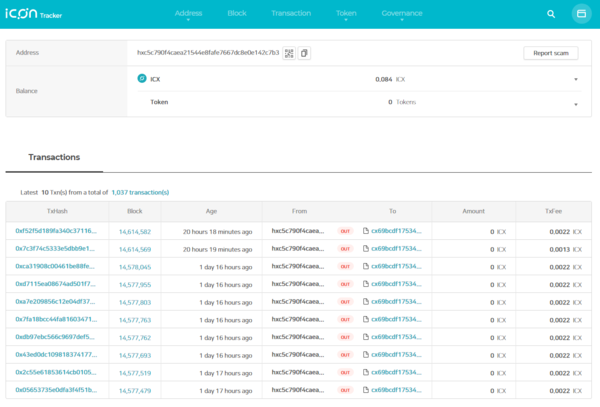Show QR code for the address
Viewport: 600px width, 407px height.
pyautogui.click(x=289, y=53)
